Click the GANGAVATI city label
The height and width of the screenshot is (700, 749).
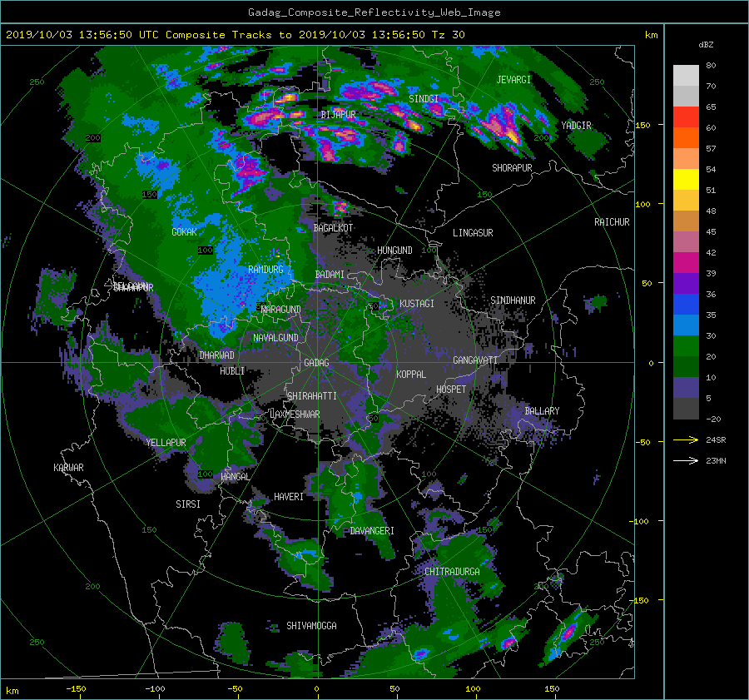click(x=475, y=360)
